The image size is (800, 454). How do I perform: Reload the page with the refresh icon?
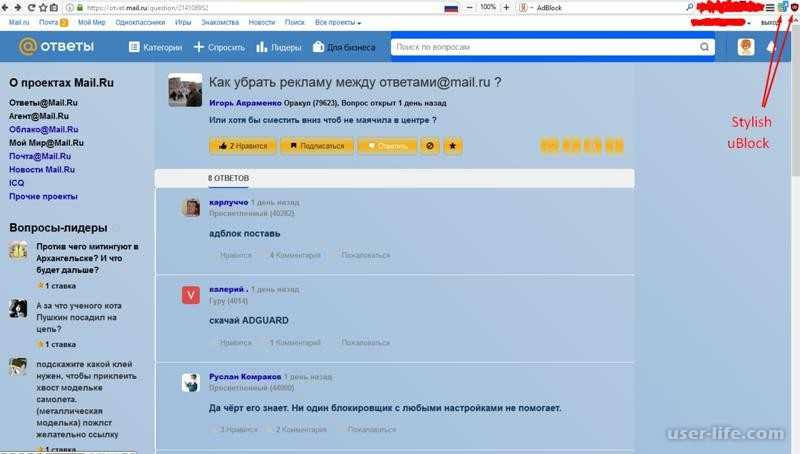[31, 8]
